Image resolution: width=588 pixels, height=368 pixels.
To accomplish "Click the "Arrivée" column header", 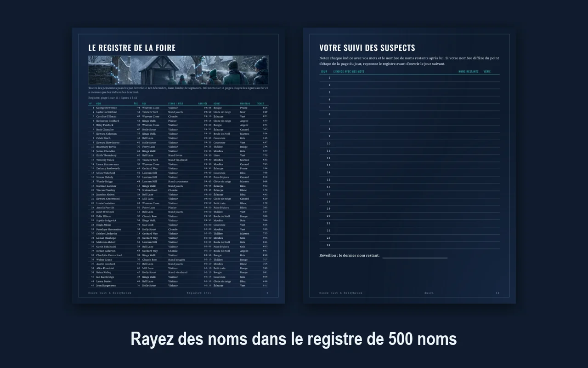I will pos(203,103).
